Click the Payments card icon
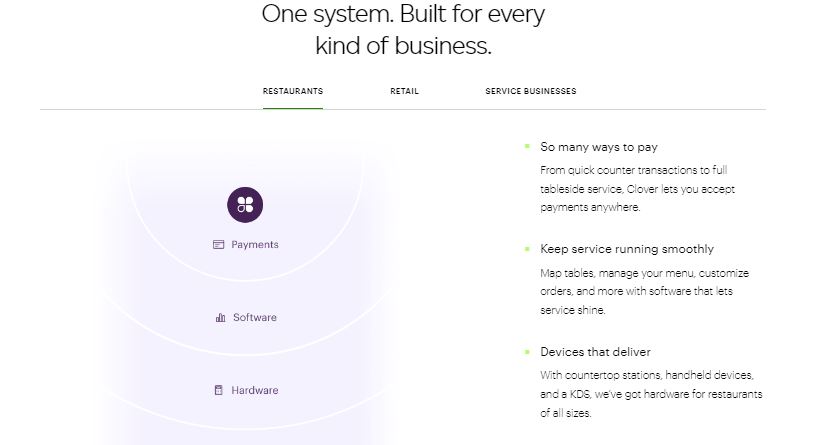820x445 pixels. click(x=219, y=245)
